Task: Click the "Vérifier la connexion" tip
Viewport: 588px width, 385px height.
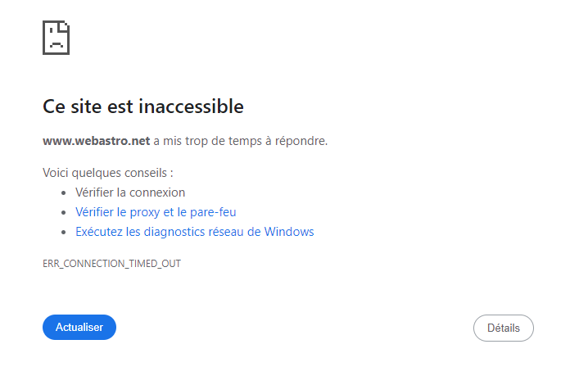Action: coord(130,192)
